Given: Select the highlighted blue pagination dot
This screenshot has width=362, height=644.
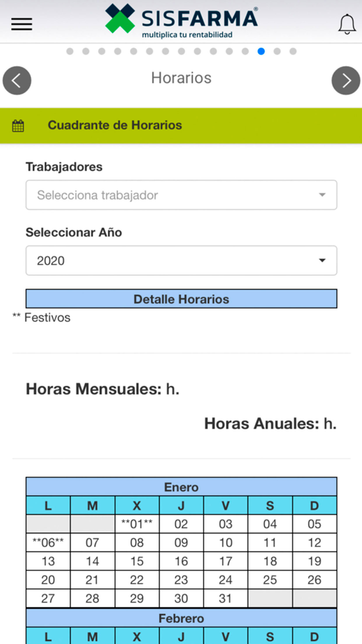Looking at the screenshot, I should pyautogui.click(x=261, y=51).
